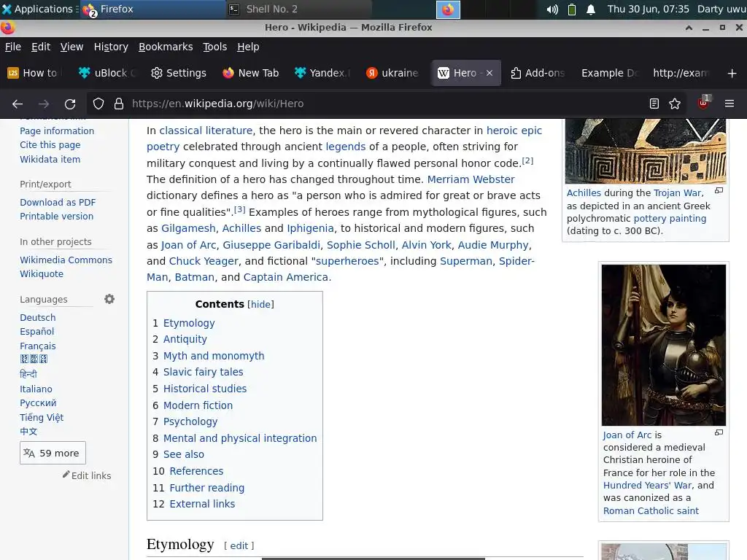Open the superheroes link
This screenshot has height=560, width=747.
pos(347,261)
